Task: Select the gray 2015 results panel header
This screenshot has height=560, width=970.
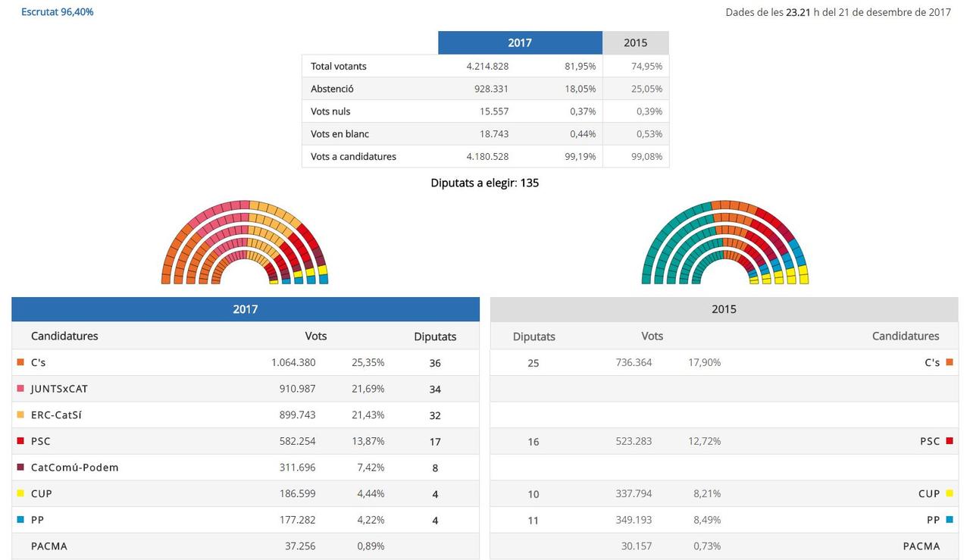Action: click(x=724, y=309)
